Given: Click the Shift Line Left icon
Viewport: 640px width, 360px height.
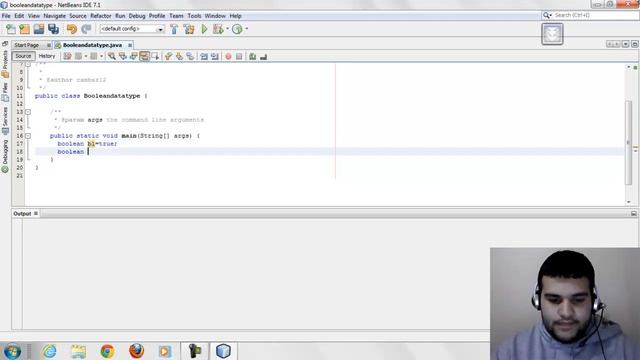Looking at the screenshot, I should coord(204,56).
